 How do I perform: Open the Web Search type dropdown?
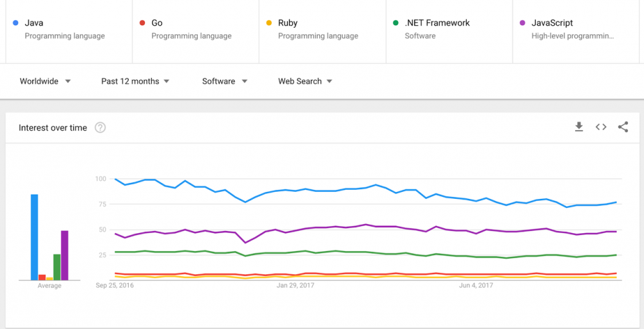click(305, 81)
